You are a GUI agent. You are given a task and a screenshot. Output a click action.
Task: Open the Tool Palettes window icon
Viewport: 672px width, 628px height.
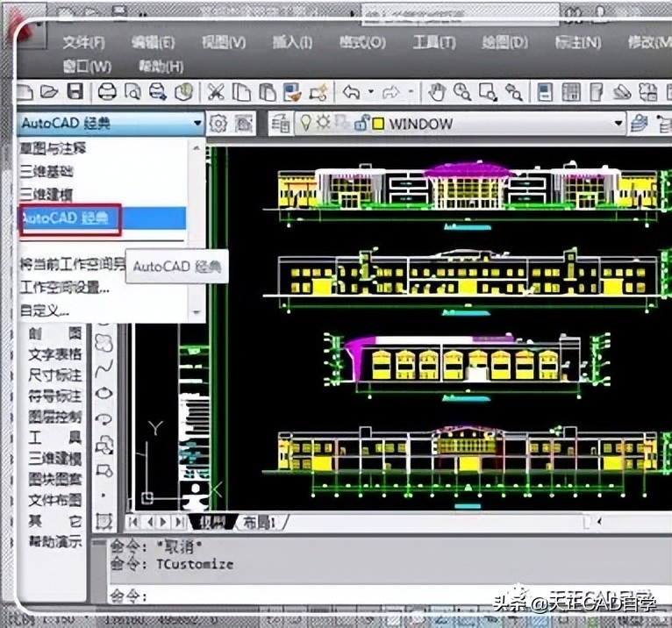(x=597, y=92)
